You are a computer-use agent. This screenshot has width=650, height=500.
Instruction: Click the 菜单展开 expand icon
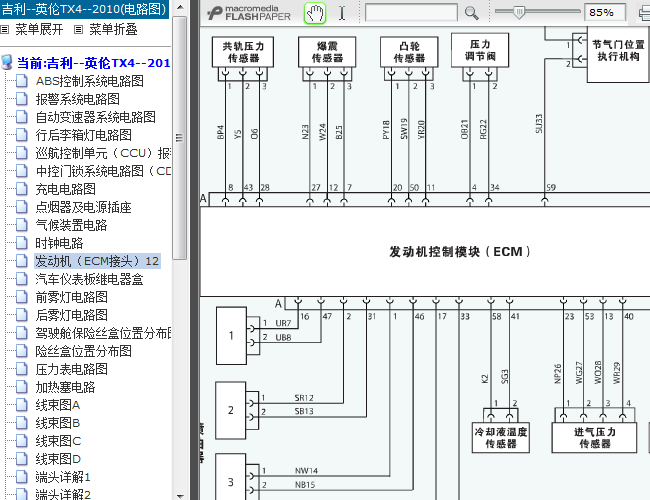coord(5,29)
